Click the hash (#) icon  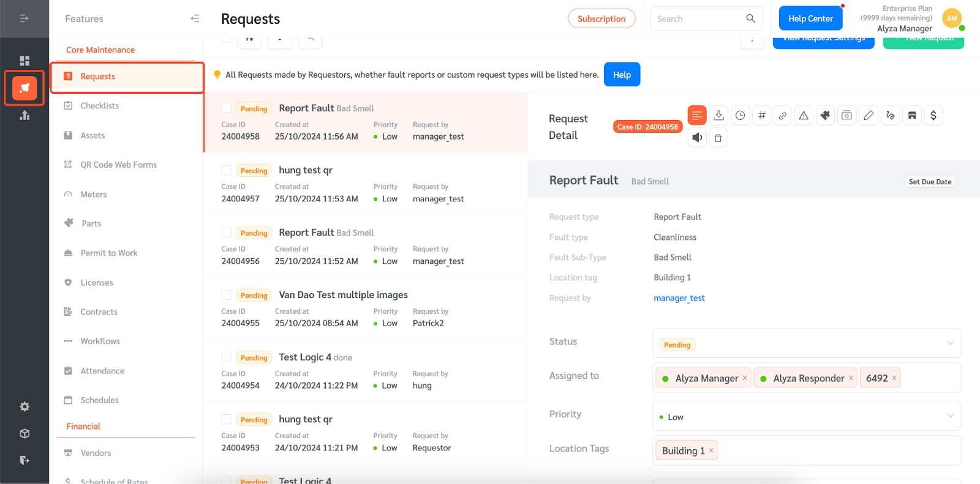[761, 115]
